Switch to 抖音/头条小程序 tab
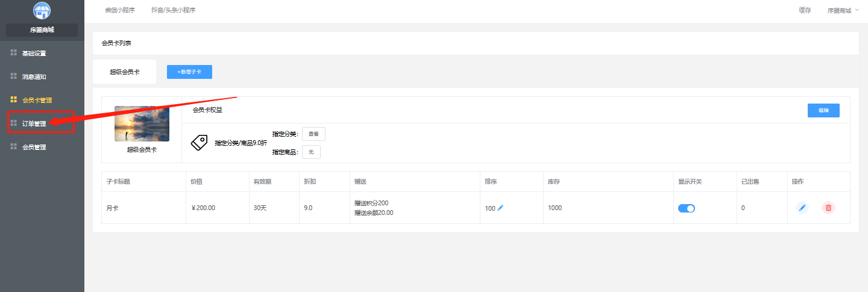 click(174, 10)
